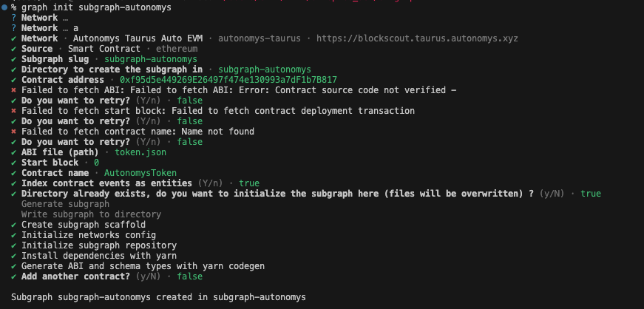Click the red X beside Failed to fetch ABI
The width and height of the screenshot is (644, 309).
coord(14,90)
